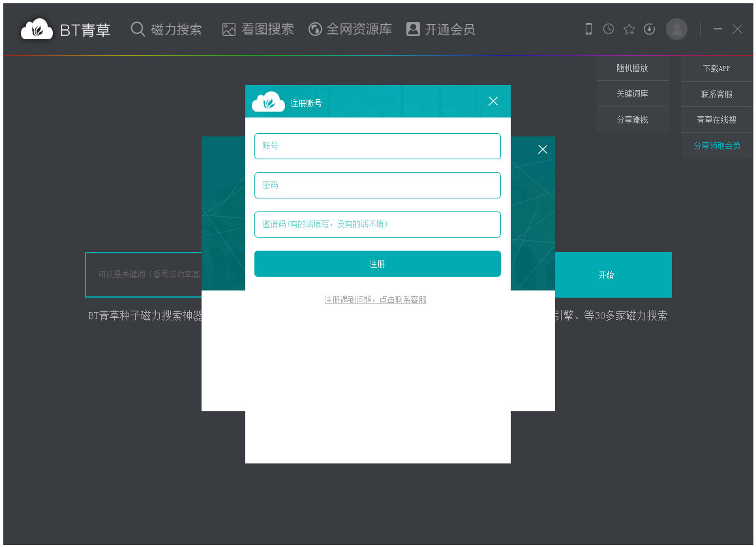The height and width of the screenshot is (547, 756).
Task: Open 磁力搜索 magnet search
Action: tap(166, 29)
